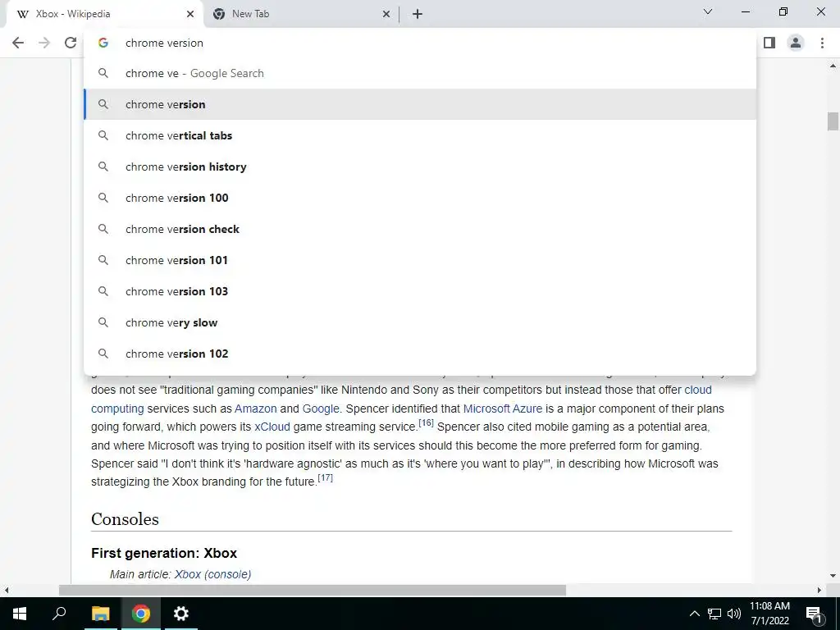Click the forward navigation arrow
840x630 pixels.
pyautogui.click(x=44, y=43)
